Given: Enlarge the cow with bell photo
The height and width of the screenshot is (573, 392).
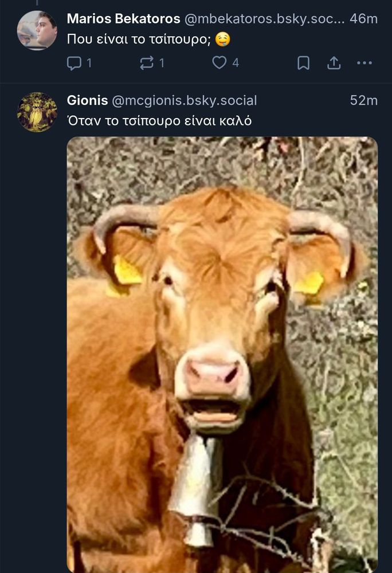Looking at the screenshot, I should click(x=222, y=355).
